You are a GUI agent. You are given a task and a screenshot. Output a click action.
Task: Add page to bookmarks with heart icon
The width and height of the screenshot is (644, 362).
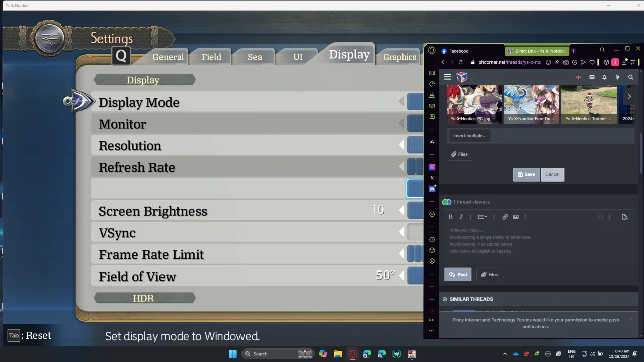[x=592, y=62]
